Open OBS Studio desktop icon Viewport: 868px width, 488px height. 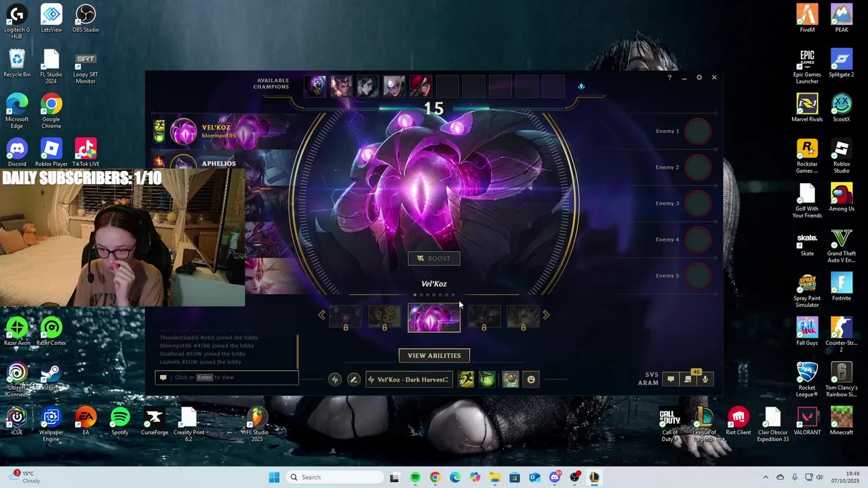[85, 18]
